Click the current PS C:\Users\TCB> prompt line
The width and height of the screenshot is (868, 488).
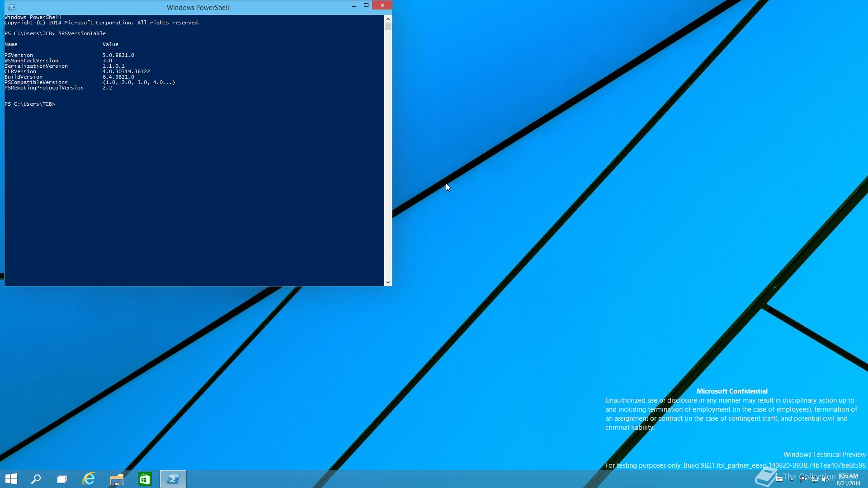30,104
